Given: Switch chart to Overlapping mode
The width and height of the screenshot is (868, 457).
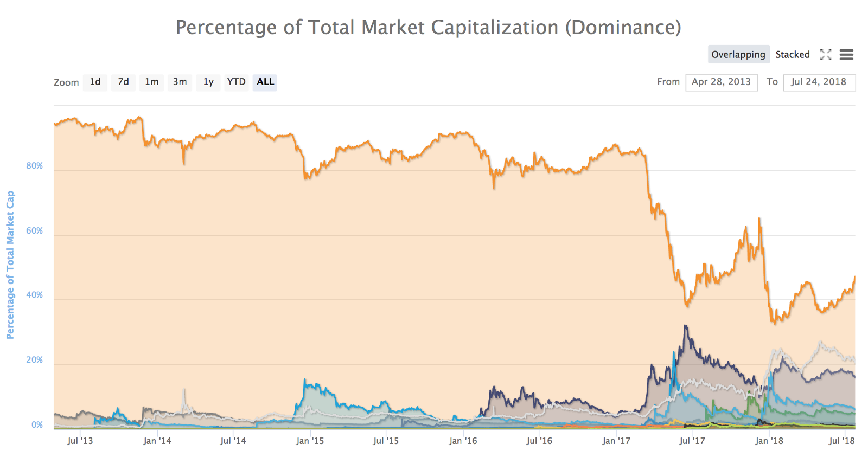Looking at the screenshot, I should point(738,55).
